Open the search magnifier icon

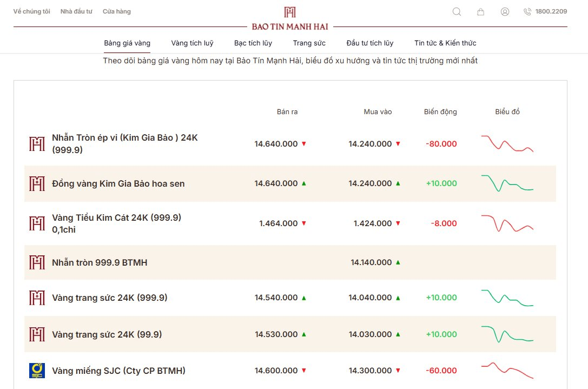point(457,11)
